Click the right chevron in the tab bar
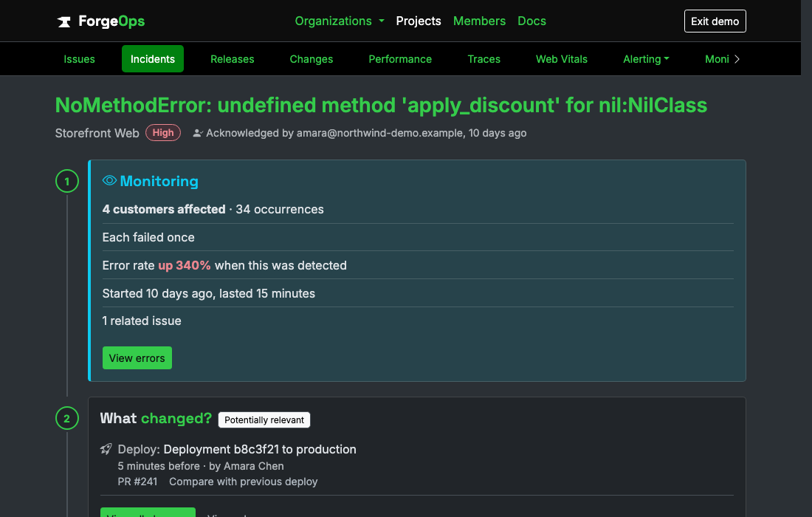812x517 pixels. point(737,59)
